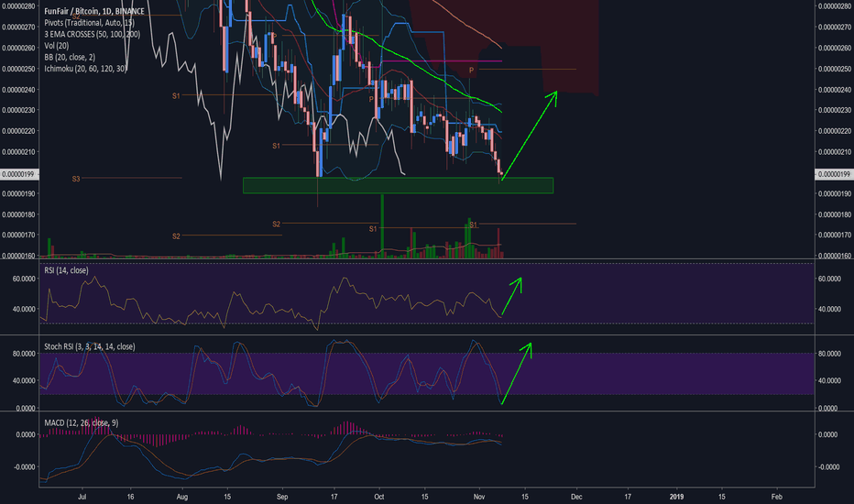Click the 0.00000199 price tag on left axis

click(x=19, y=174)
